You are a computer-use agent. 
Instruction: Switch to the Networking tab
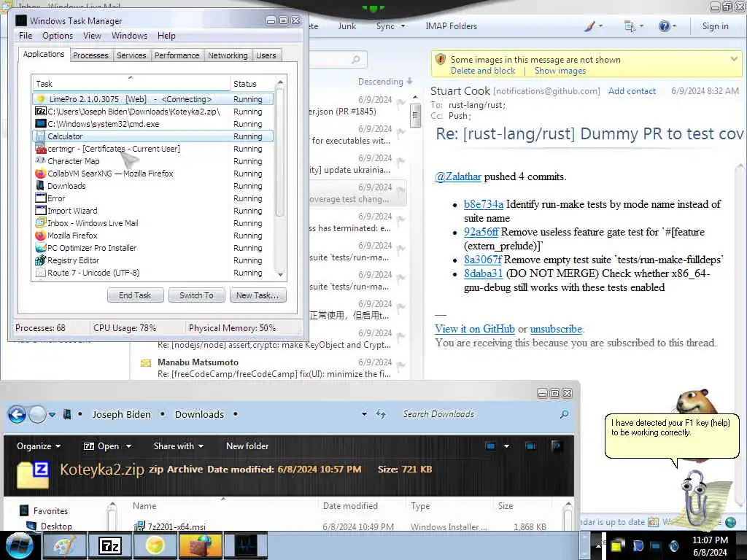coord(228,55)
